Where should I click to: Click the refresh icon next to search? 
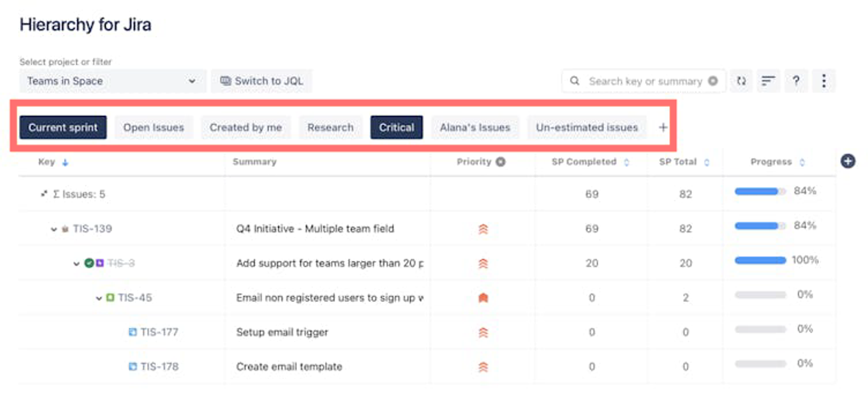742,81
